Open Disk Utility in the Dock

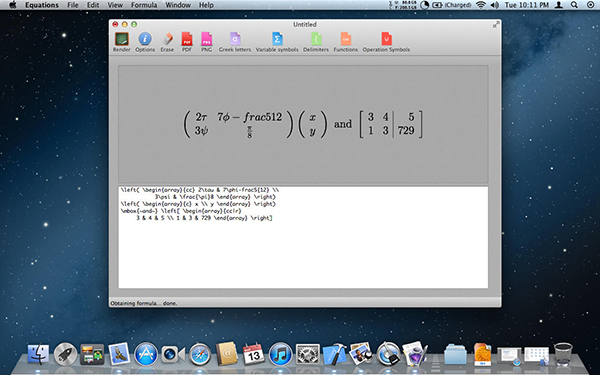coord(388,354)
